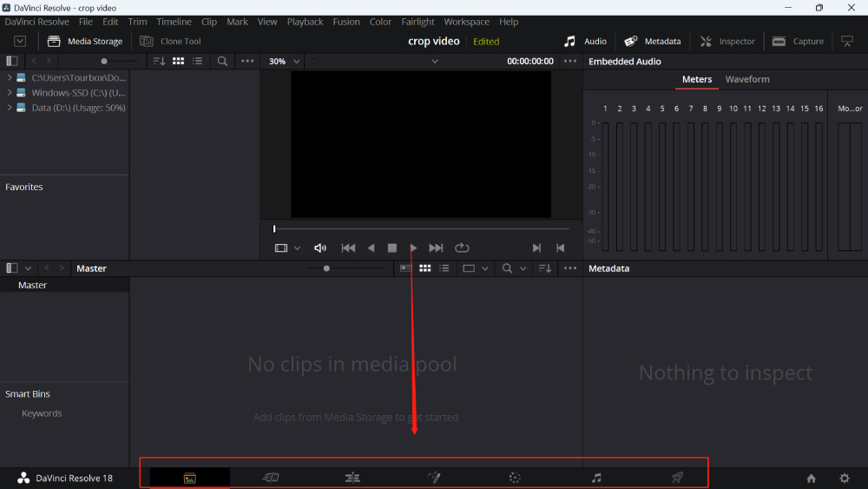Switch to the Cut page icon

271,478
